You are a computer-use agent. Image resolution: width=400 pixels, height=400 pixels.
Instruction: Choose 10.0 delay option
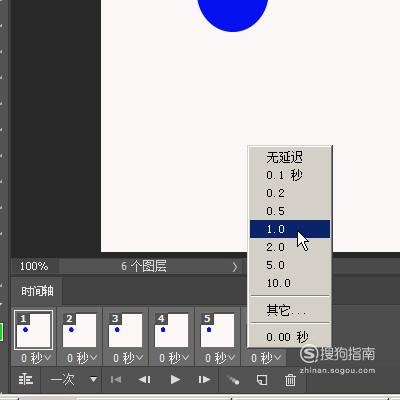[290, 283]
